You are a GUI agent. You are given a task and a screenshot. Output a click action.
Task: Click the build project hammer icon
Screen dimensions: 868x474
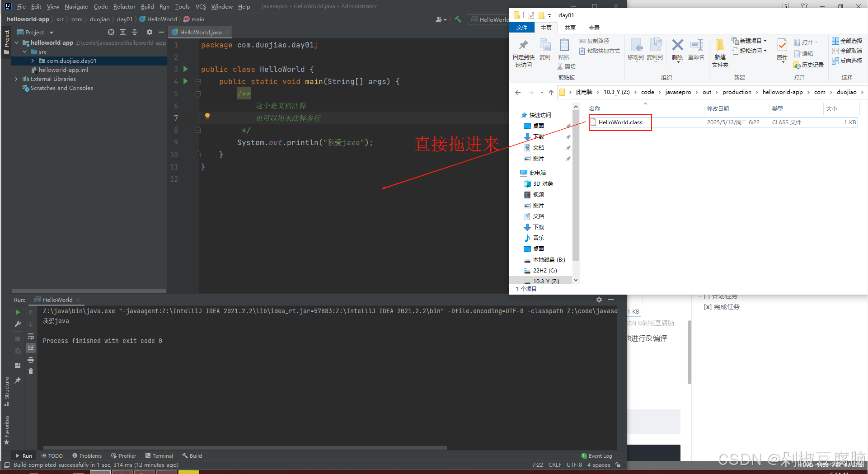pos(458,19)
